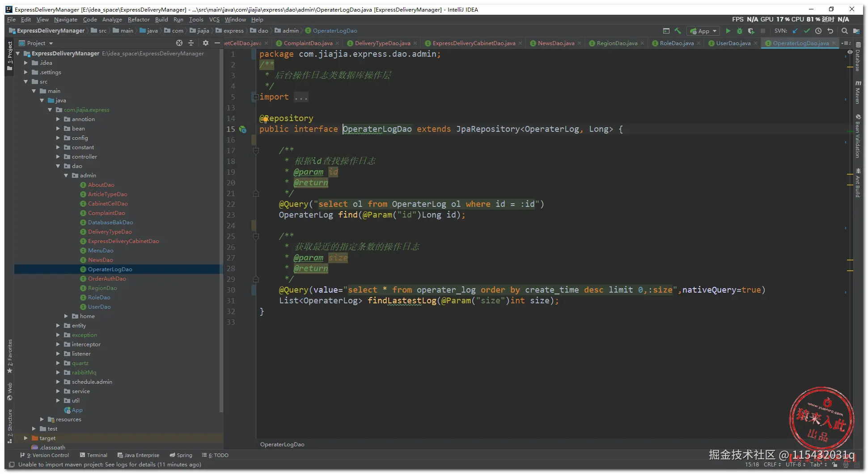The image size is (868, 474).
Task: Open the Web tool window
Action: 10,391
